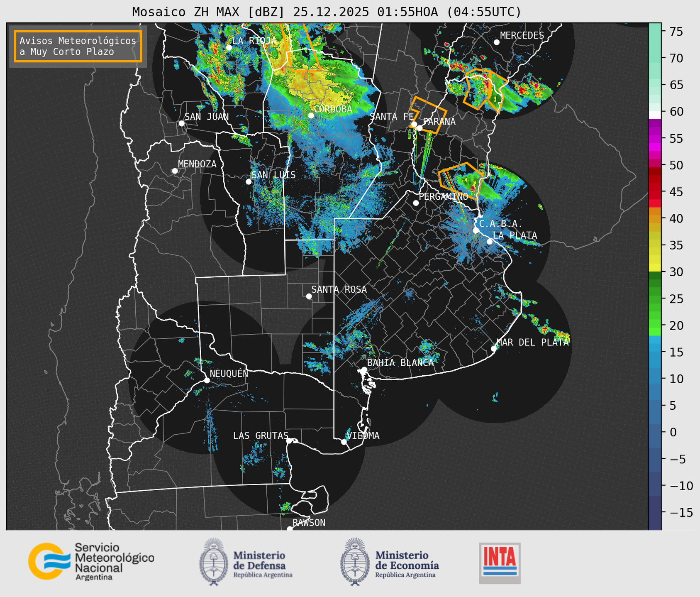Click the C.A.B.A. city label

tap(501, 224)
